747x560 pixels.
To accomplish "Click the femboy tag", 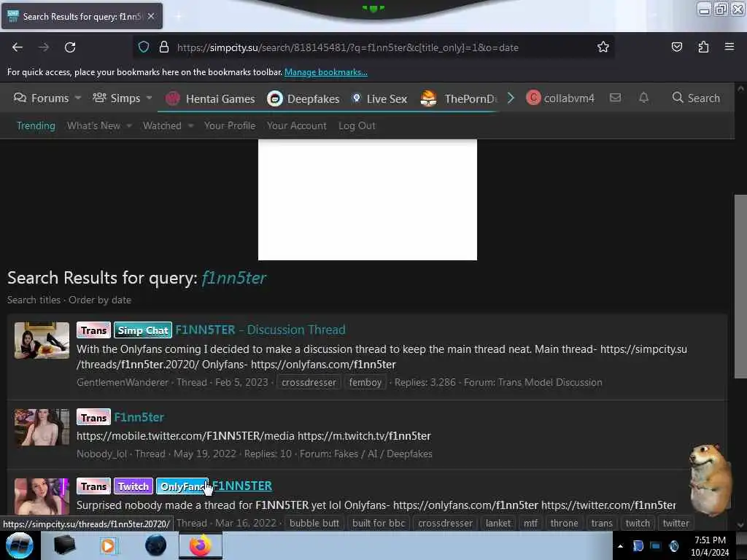I will click(365, 382).
